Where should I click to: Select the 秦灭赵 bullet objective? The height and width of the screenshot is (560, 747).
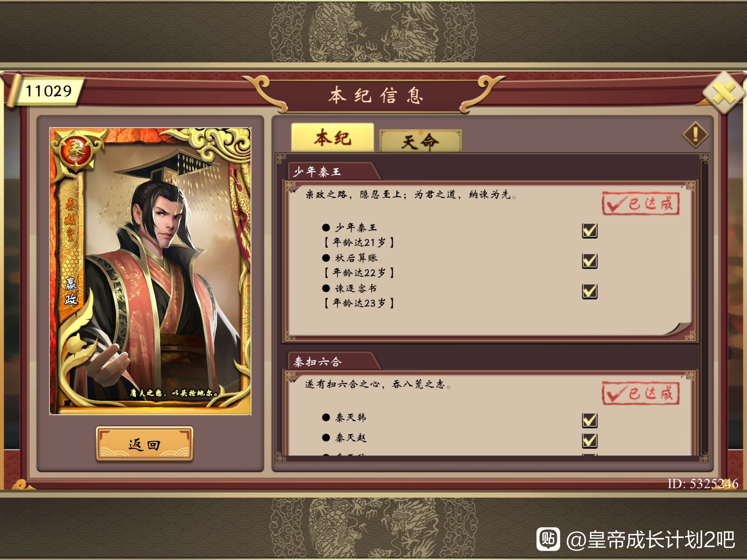[344, 438]
